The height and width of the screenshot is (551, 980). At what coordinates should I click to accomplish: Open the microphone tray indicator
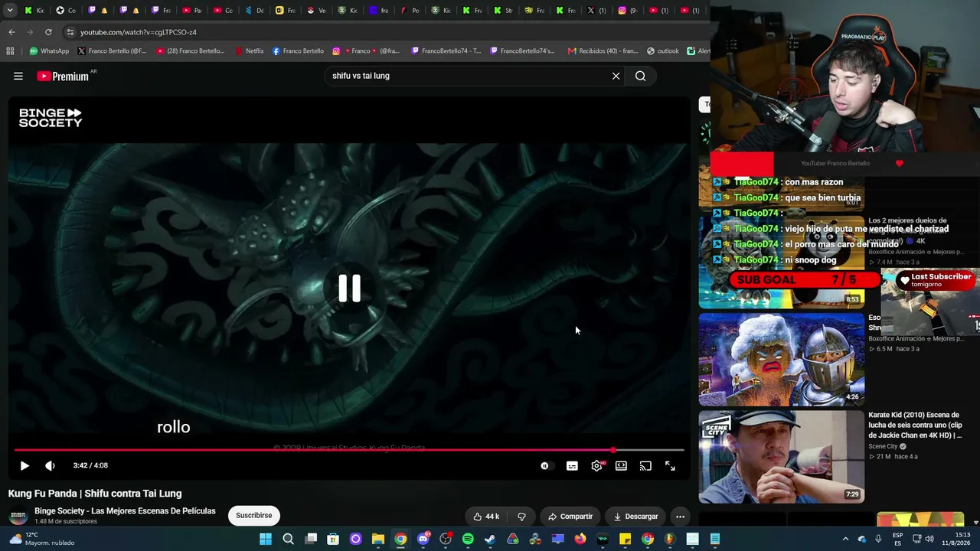coord(878,540)
